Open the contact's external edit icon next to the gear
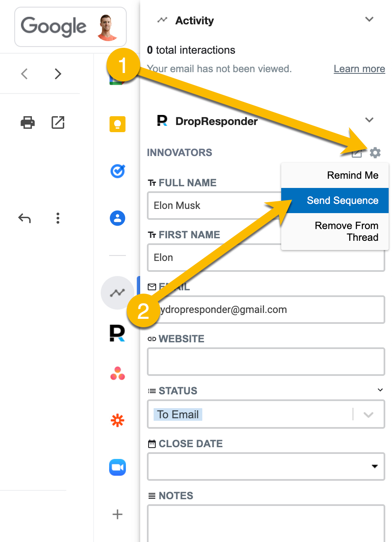 [357, 153]
